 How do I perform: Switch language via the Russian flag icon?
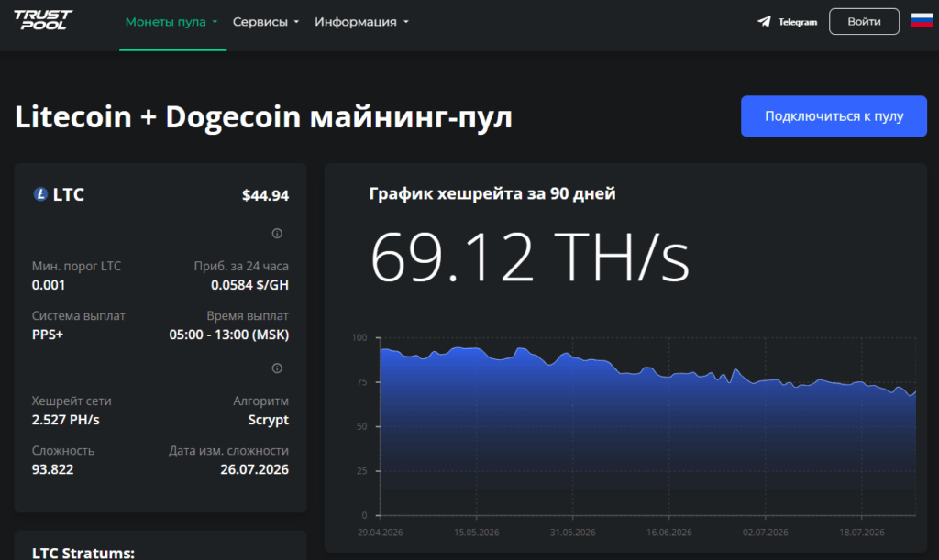tap(922, 21)
